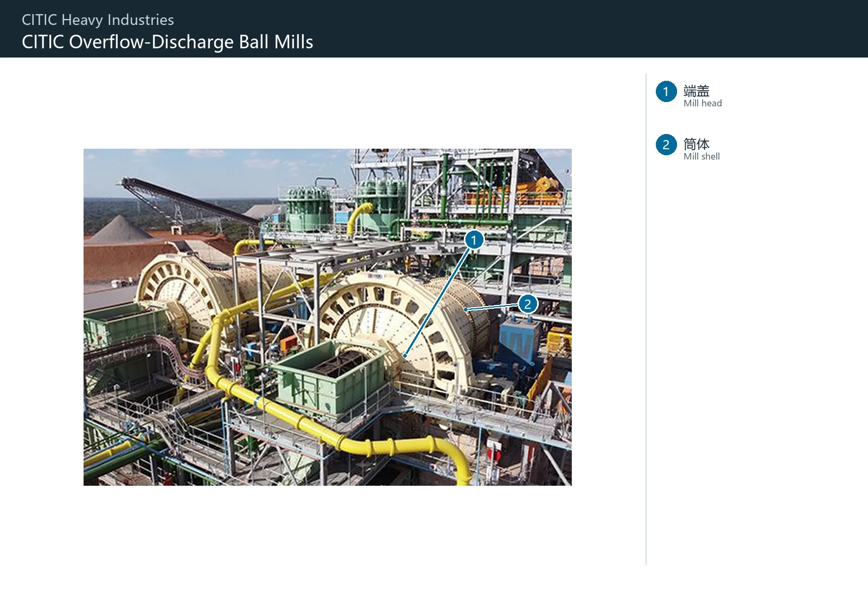Click the "CITIC Heavy Industries" header text
This screenshot has height=597, width=868.
[x=98, y=20]
